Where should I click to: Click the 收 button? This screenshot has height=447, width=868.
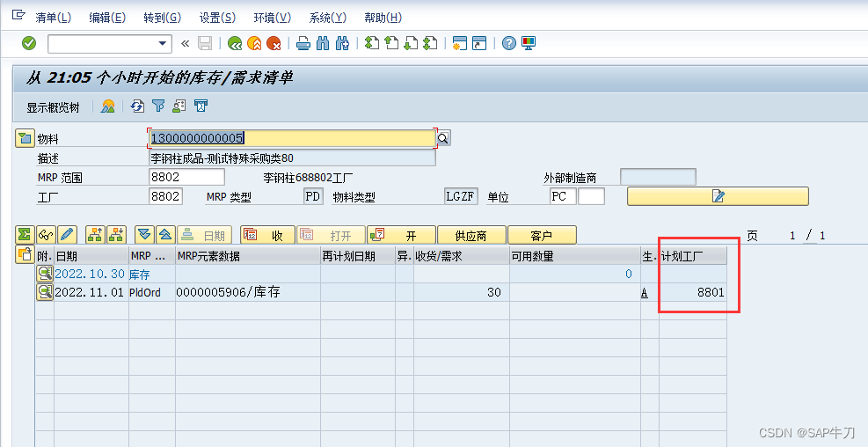coord(268,235)
